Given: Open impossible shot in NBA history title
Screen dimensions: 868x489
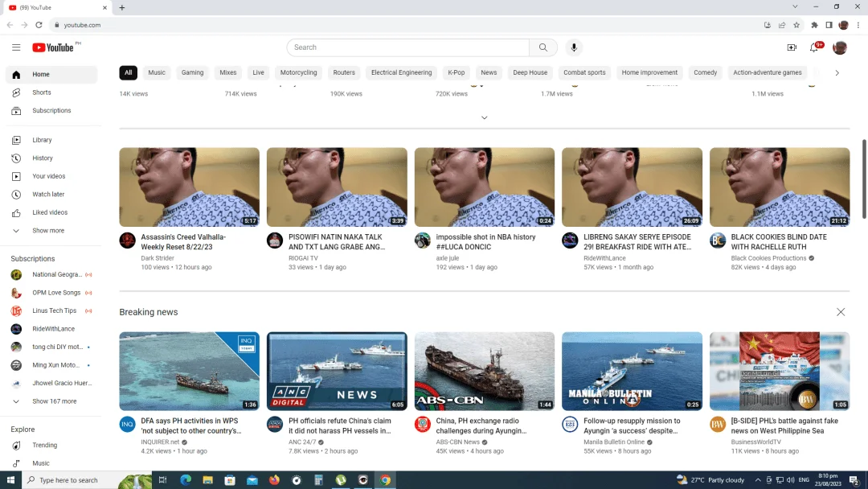Looking at the screenshot, I should pos(485,242).
